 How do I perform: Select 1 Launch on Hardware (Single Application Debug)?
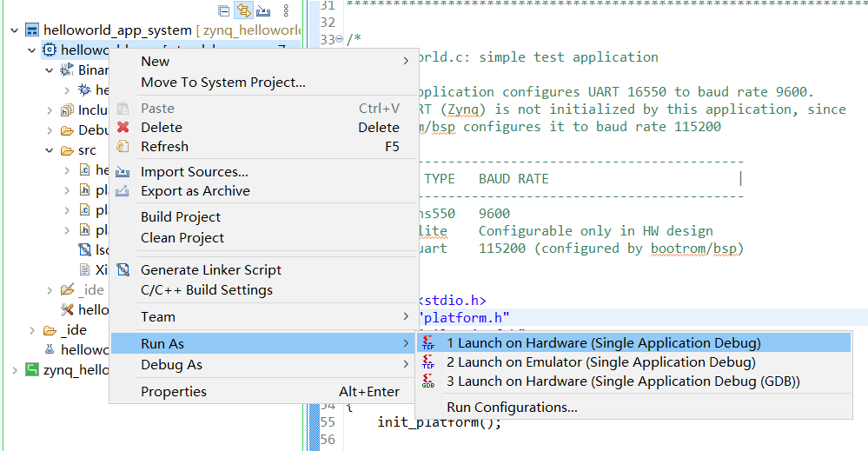click(x=633, y=343)
